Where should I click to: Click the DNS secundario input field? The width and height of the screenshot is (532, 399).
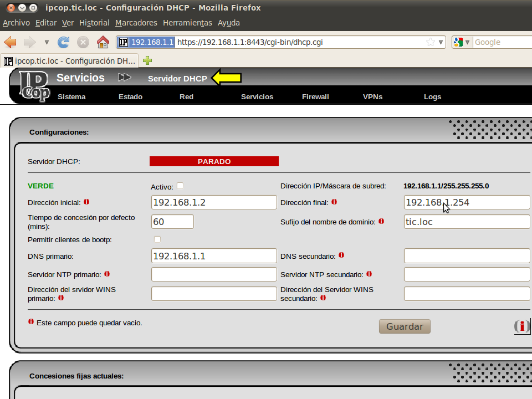coord(467,255)
